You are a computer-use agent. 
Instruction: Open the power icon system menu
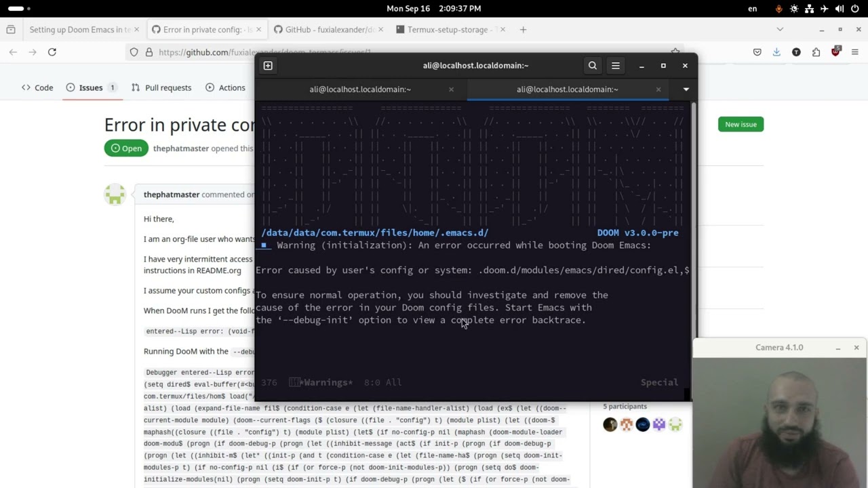[x=854, y=9]
